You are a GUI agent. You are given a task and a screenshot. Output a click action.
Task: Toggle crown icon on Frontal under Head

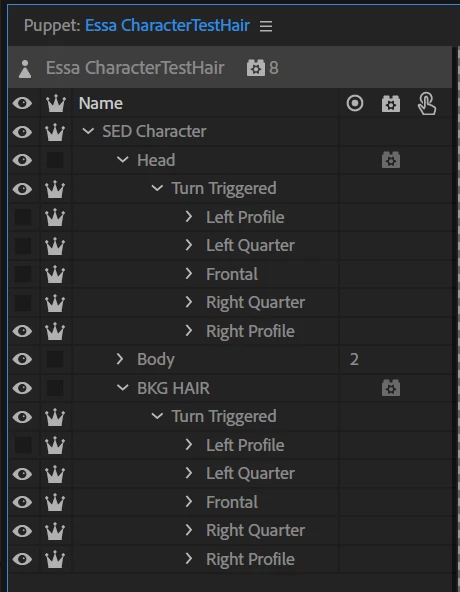[55, 274]
